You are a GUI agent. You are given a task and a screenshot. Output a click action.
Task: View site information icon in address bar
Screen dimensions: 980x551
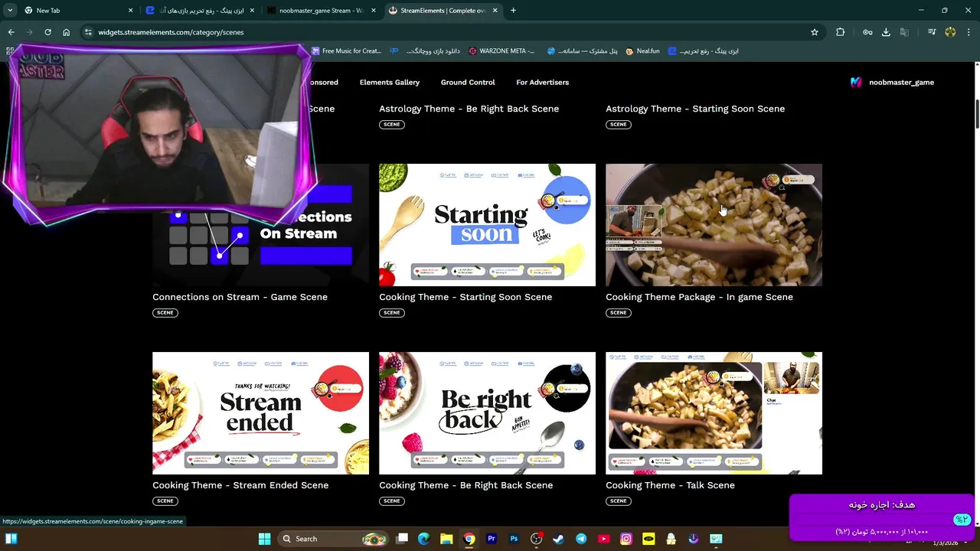point(88,32)
